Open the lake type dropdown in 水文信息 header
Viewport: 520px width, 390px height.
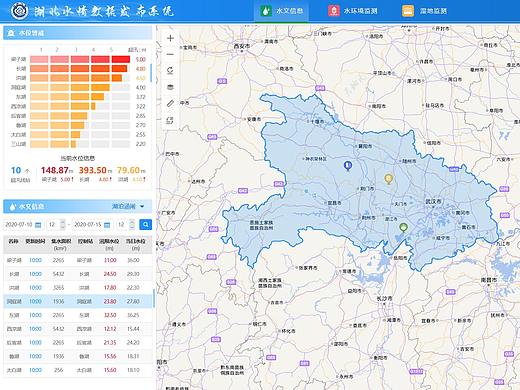pyautogui.click(x=128, y=207)
